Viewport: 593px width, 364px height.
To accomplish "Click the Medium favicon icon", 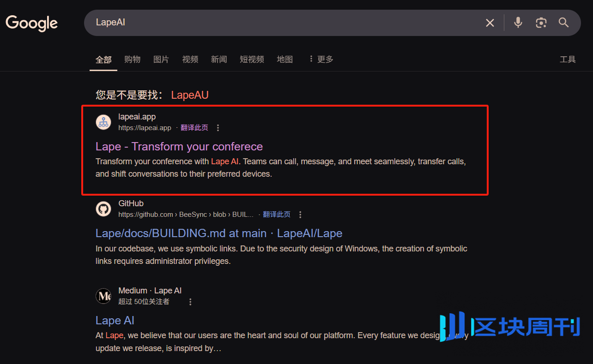I will pyautogui.click(x=103, y=296).
